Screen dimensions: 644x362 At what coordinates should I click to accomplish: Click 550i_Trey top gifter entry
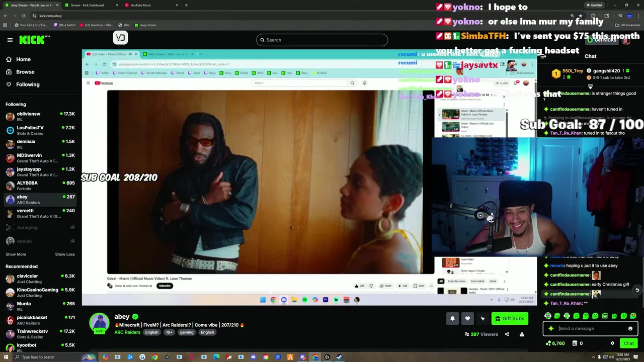tap(568, 73)
